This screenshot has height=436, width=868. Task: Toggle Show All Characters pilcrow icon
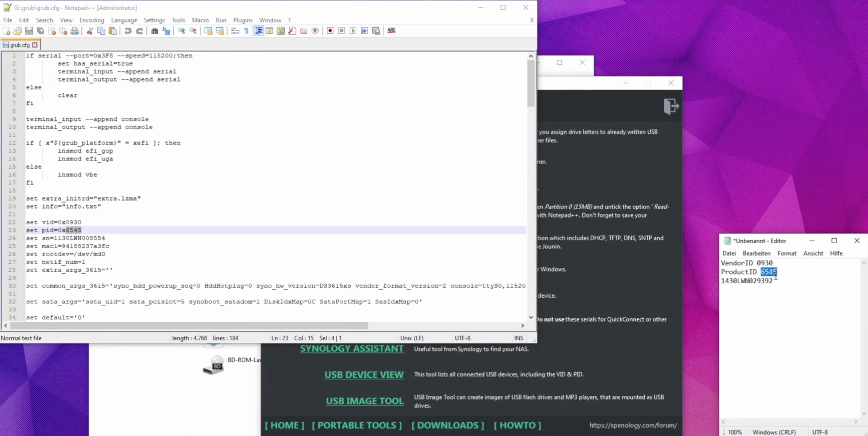tap(246, 31)
